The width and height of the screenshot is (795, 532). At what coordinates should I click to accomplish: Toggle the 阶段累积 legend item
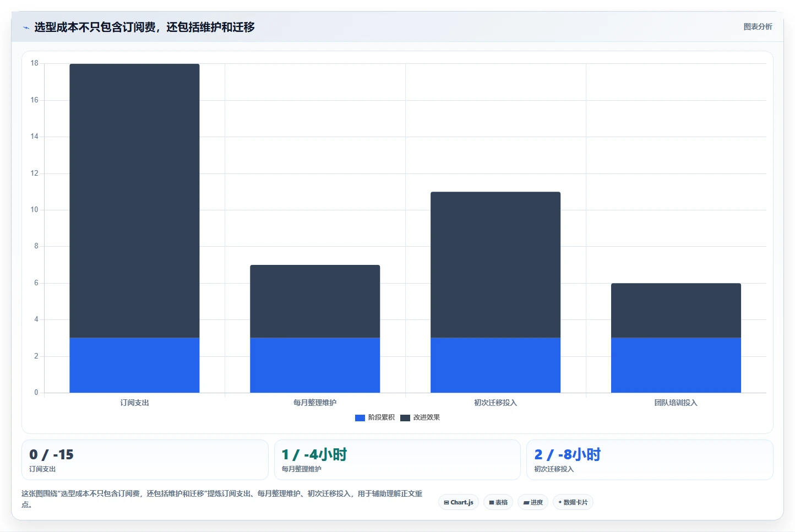tap(375, 417)
